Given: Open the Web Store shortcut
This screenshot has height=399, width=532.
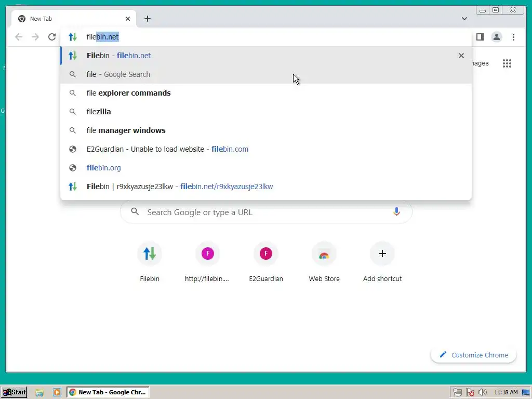Looking at the screenshot, I should (324, 262).
